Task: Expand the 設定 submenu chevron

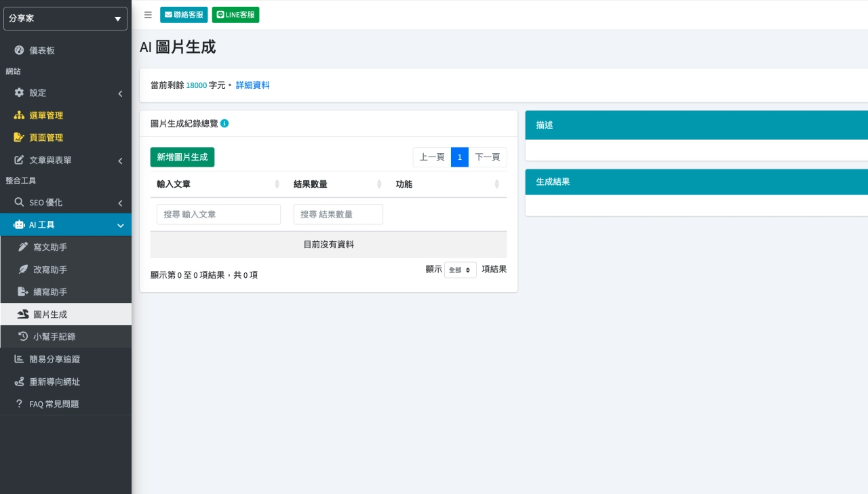Action: (x=120, y=93)
